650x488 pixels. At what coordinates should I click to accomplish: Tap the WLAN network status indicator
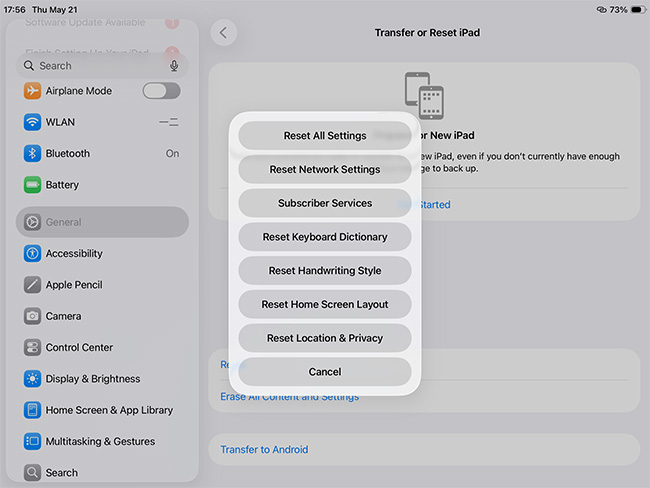click(169, 122)
